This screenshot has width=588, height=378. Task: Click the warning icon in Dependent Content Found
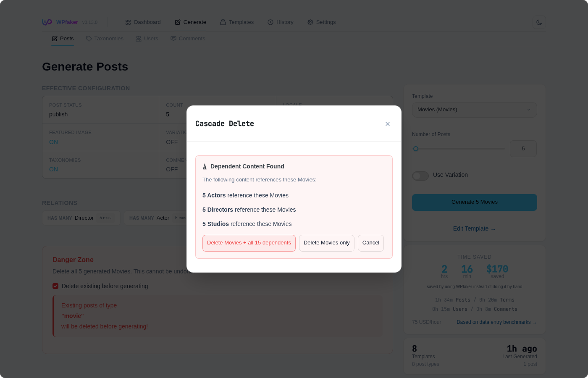205,166
